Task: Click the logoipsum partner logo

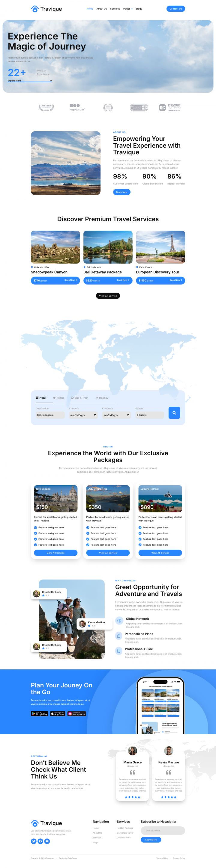Action: [x=77, y=108]
